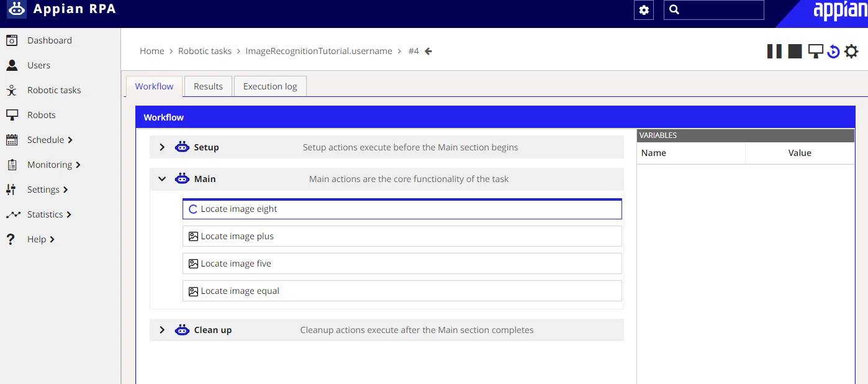Viewport: 868px width, 384px height.
Task: Click the circular refresh play icon
Action: pyautogui.click(x=833, y=52)
